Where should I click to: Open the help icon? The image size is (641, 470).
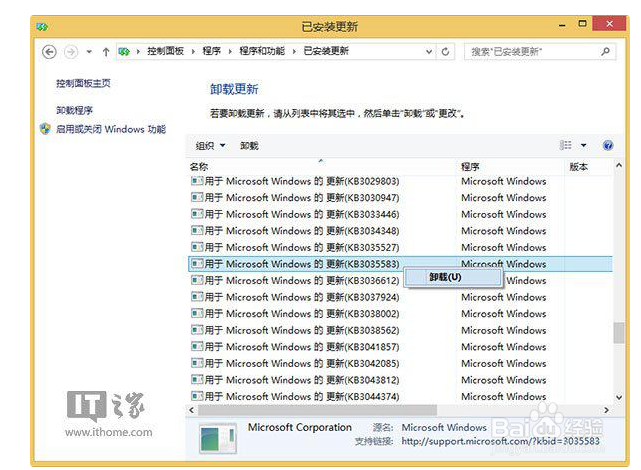607,145
